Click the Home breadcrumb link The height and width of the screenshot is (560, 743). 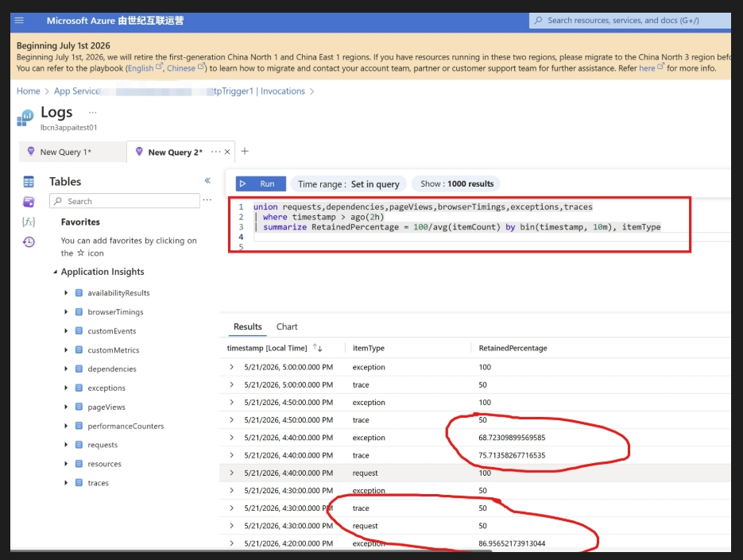click(29, 91)
